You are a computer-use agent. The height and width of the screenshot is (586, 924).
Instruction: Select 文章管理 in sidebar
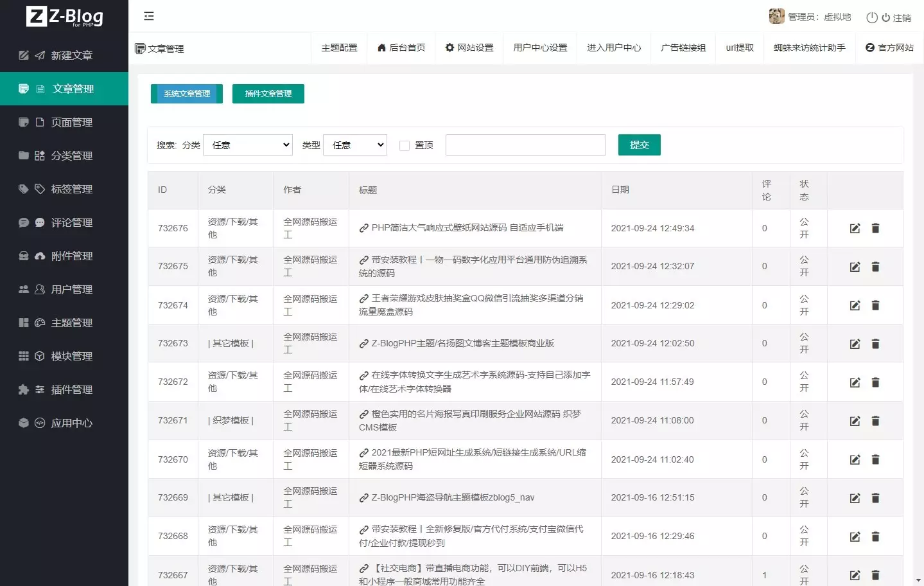[64, 89]
